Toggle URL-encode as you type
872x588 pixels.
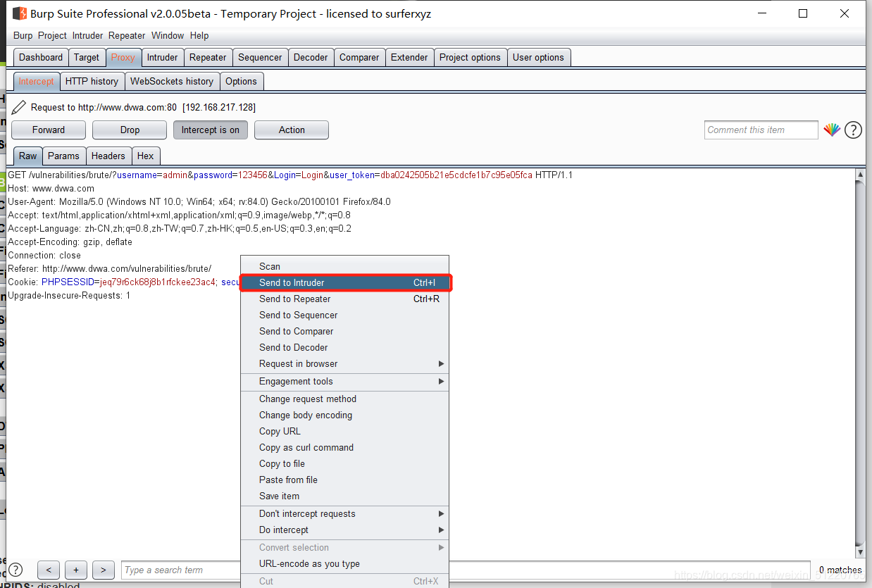point(344,563)
